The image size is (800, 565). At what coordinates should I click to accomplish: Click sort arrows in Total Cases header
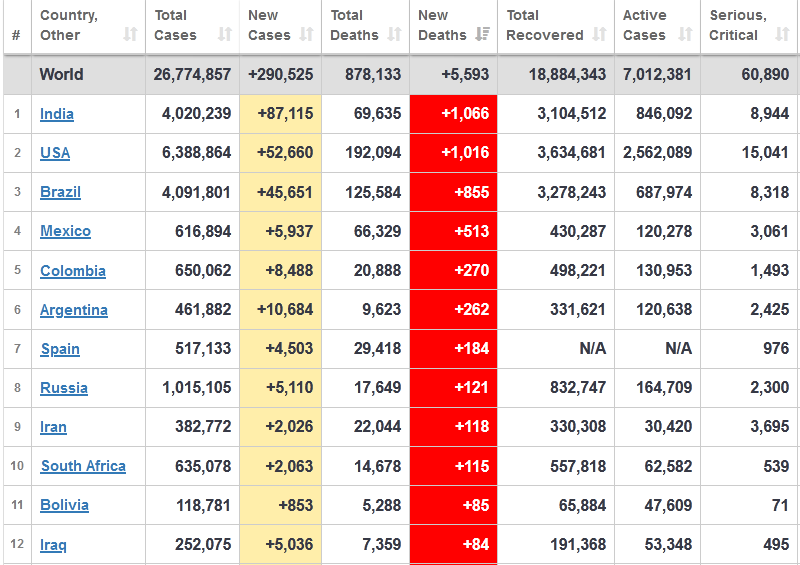coord(225,35)
